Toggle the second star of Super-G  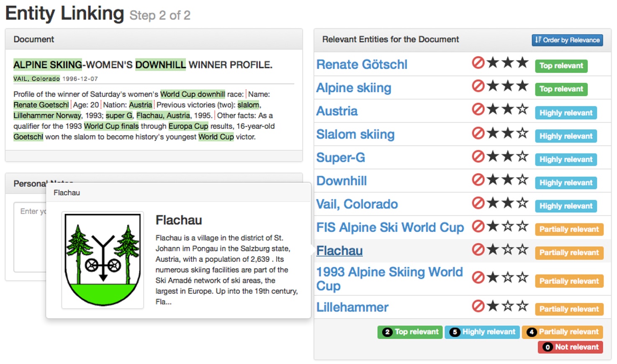507,156
